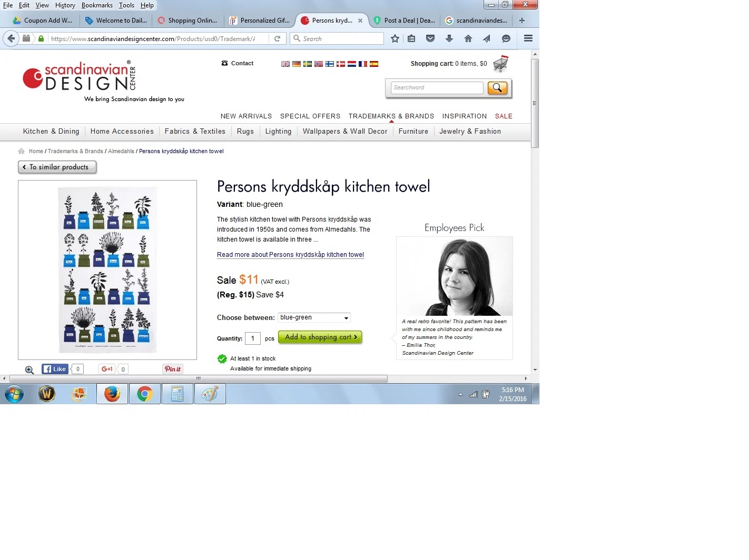749x560 pixels.
Task: Open Google Chrome from the taskbar
Action: pos(145,394)
